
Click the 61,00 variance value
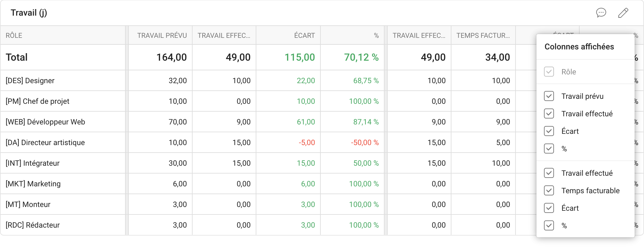tap(306, 122)
